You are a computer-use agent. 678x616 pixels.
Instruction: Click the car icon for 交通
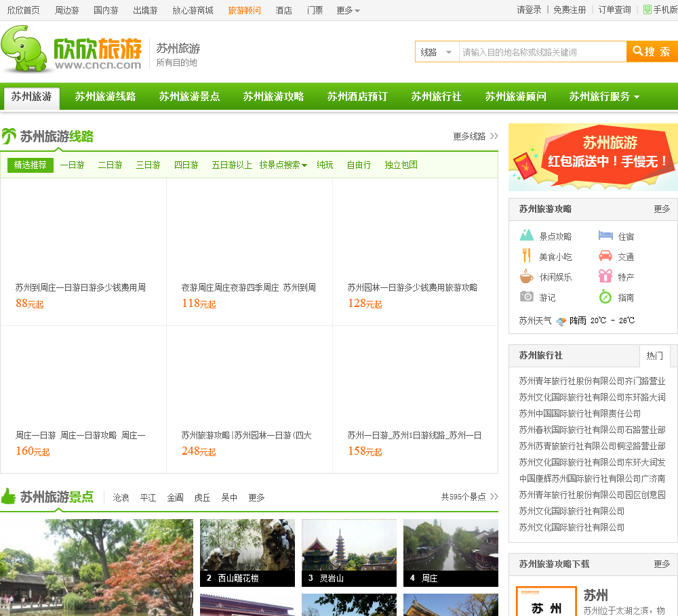[605, 256]
